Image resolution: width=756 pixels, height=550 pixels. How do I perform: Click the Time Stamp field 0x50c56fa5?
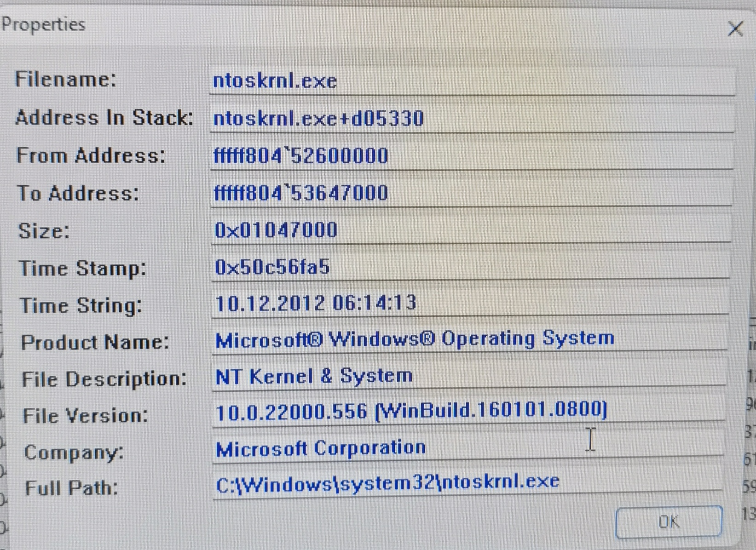coord(470,267)
